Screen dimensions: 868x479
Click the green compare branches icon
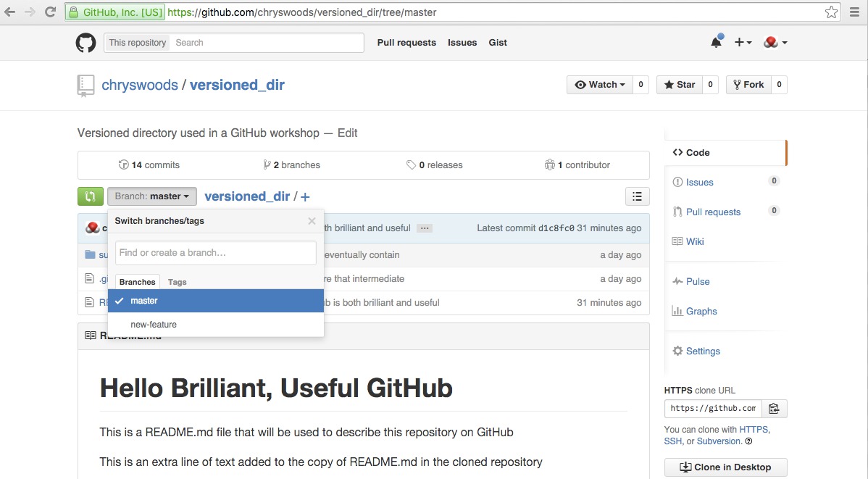click(x=91, y=196)
